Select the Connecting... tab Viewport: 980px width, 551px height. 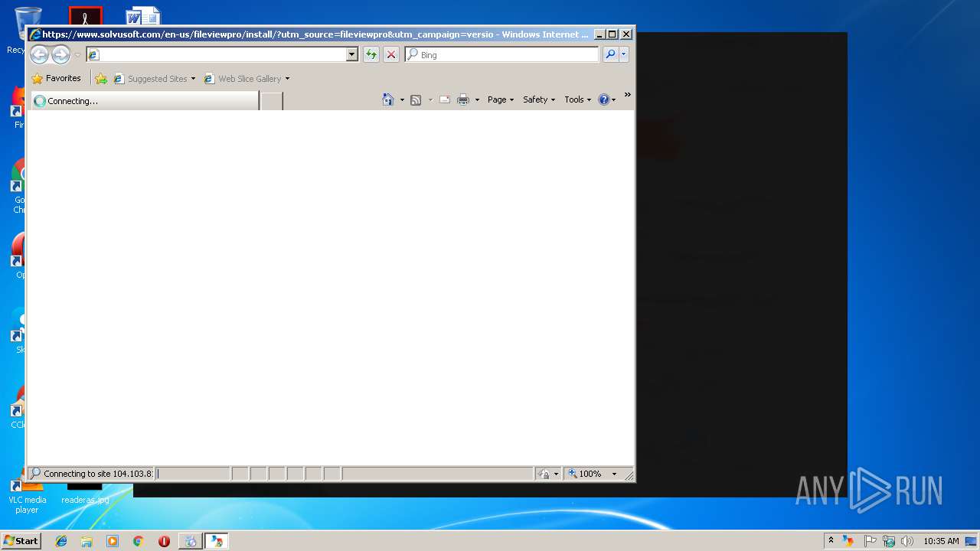tap(145, 101)
